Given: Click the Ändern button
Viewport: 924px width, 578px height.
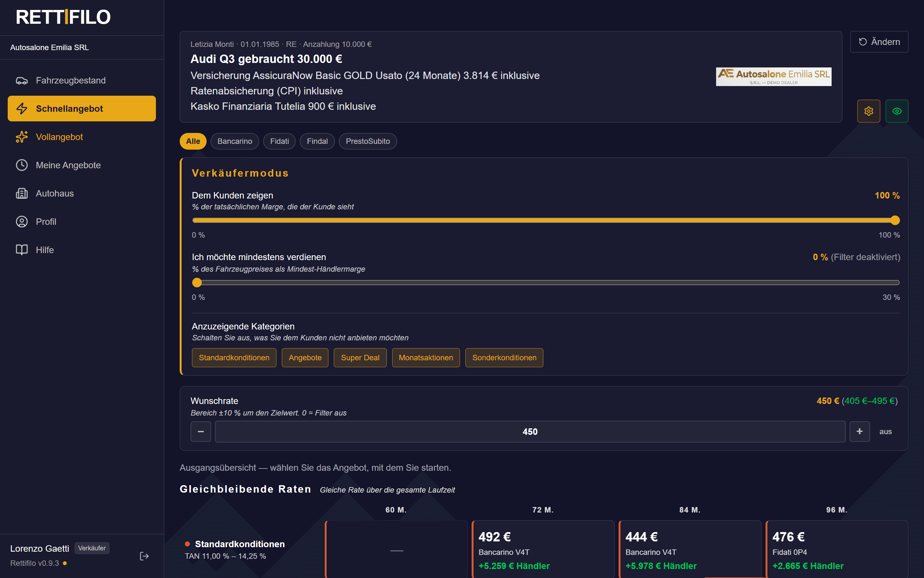Looking at the screenshot, I should (879, 42).
